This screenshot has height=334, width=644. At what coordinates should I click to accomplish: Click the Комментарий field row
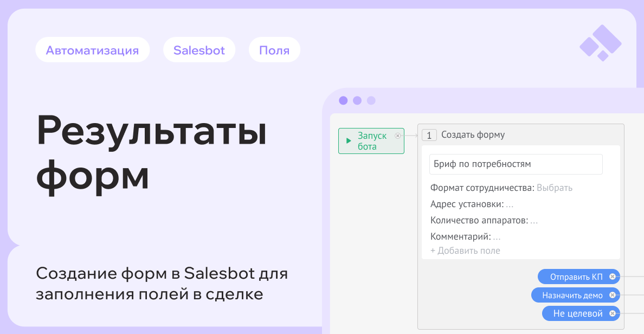[x=465, y=236]
